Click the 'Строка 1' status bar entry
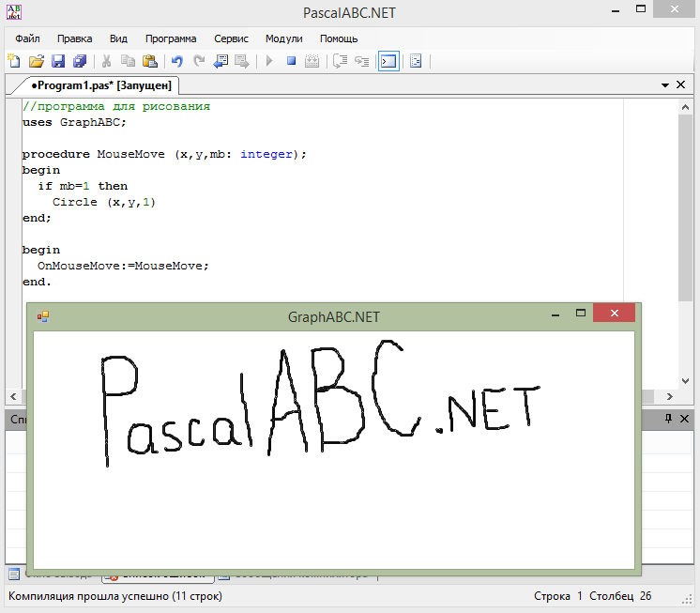 click(x=558, y=596)
